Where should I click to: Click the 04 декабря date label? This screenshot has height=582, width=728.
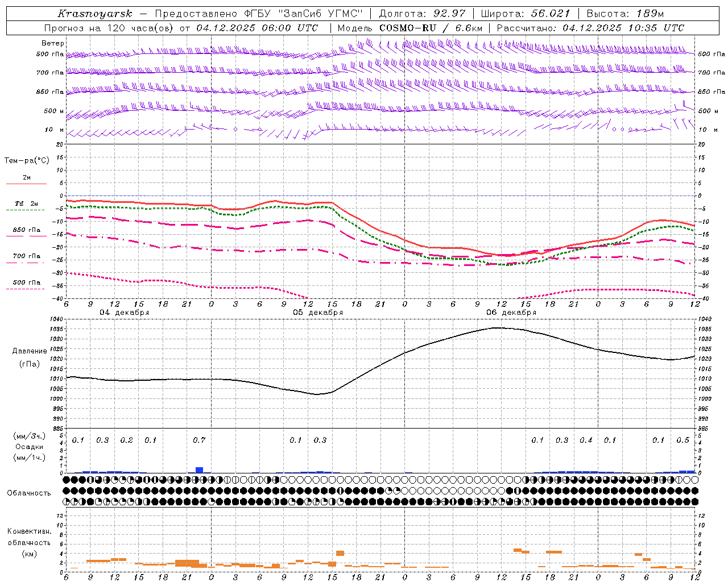point(125,313)
